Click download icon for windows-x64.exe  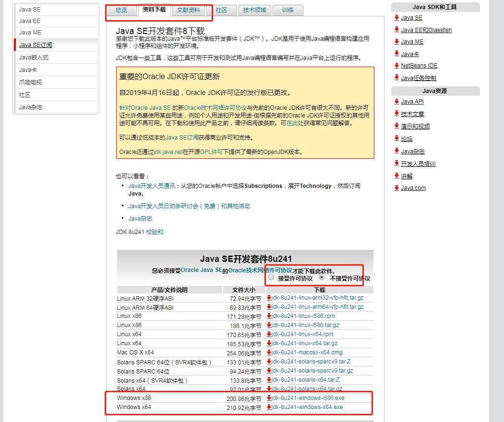pyautogui.click(x=269, y=407)
